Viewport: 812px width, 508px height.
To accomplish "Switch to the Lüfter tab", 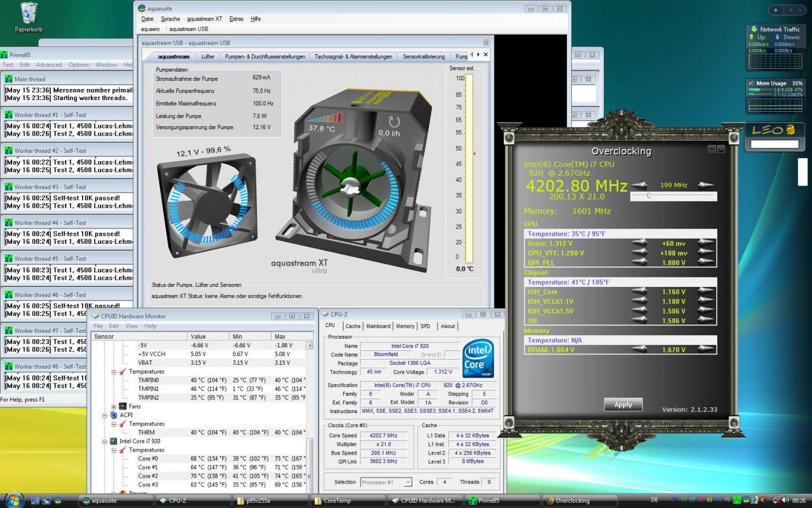I will pyautogui.click(x=208, y=56).
